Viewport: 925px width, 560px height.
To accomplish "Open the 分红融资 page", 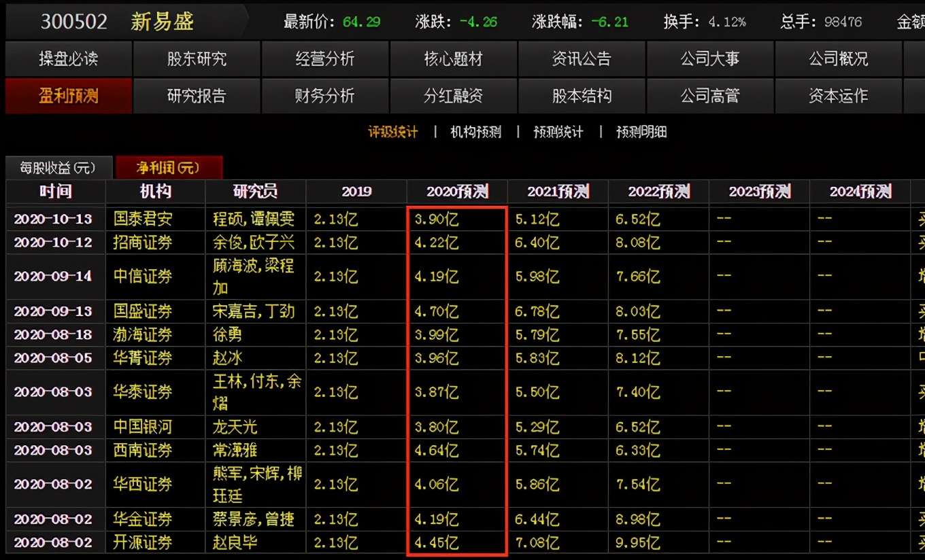I will [453, 96].
